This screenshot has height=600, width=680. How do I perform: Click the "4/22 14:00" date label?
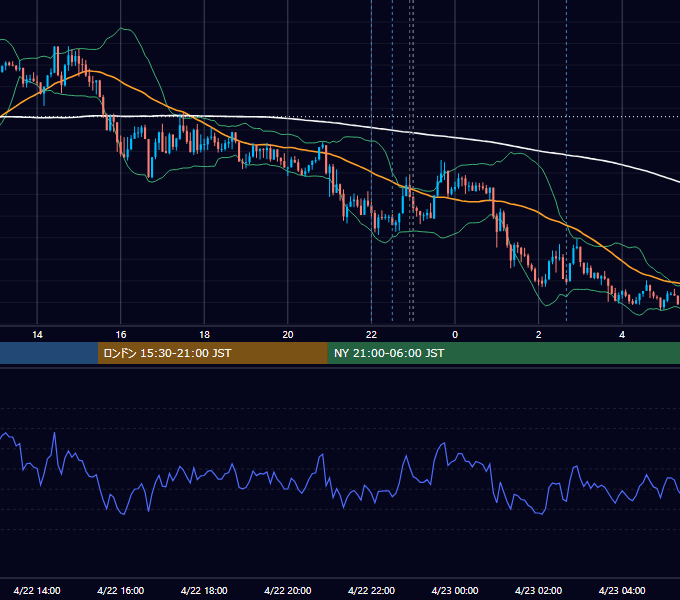pos(37,590)
